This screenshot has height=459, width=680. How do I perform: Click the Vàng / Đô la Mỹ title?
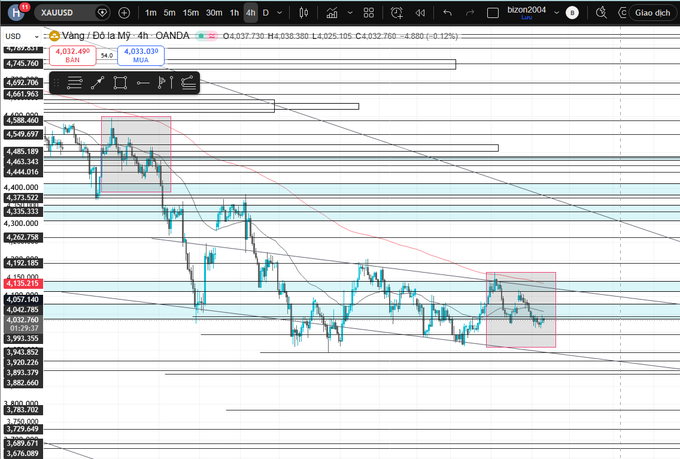pos(95,36)
